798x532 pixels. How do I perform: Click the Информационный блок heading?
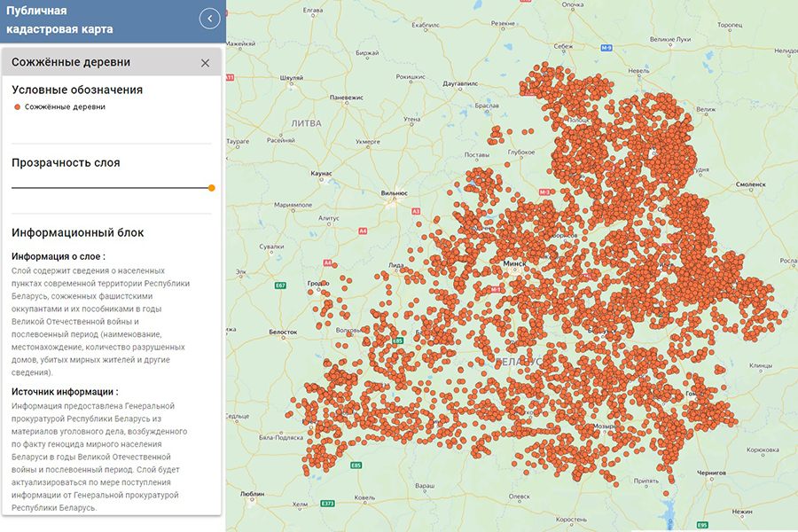[78, 232]
